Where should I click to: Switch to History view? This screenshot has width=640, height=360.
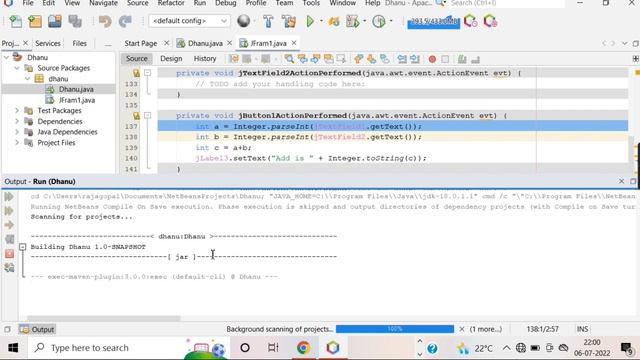click(x=205, y=59)
